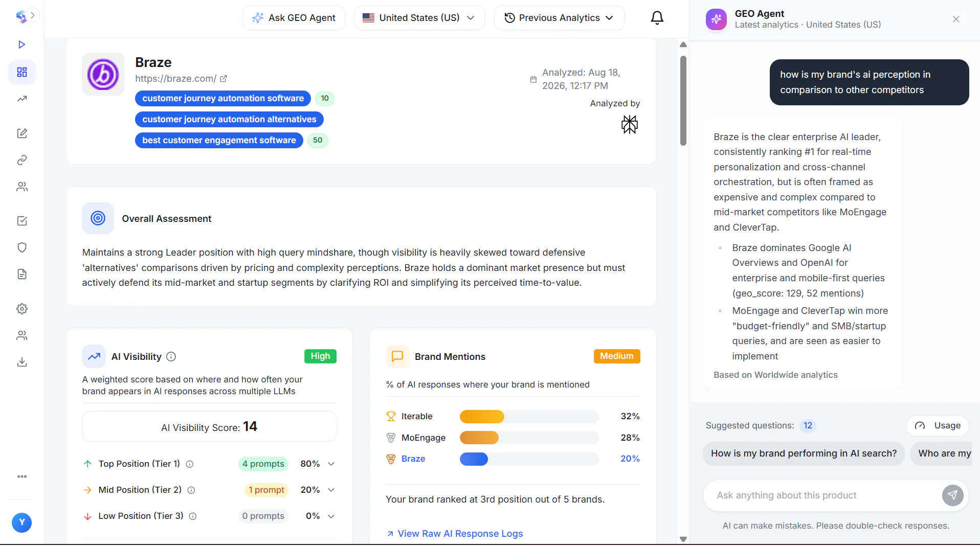Screen dimensions: 980x546
Task: Expand the Top Position (Tier 1) row
Action: tap(331, 464)
